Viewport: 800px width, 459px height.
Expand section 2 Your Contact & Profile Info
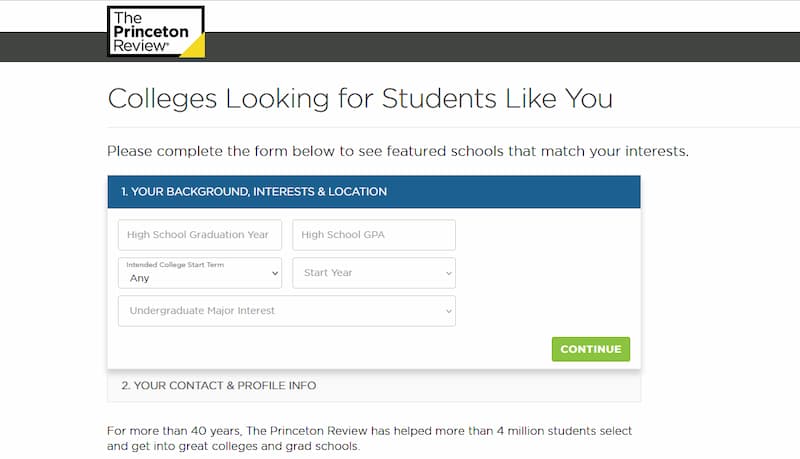point(374,386)
